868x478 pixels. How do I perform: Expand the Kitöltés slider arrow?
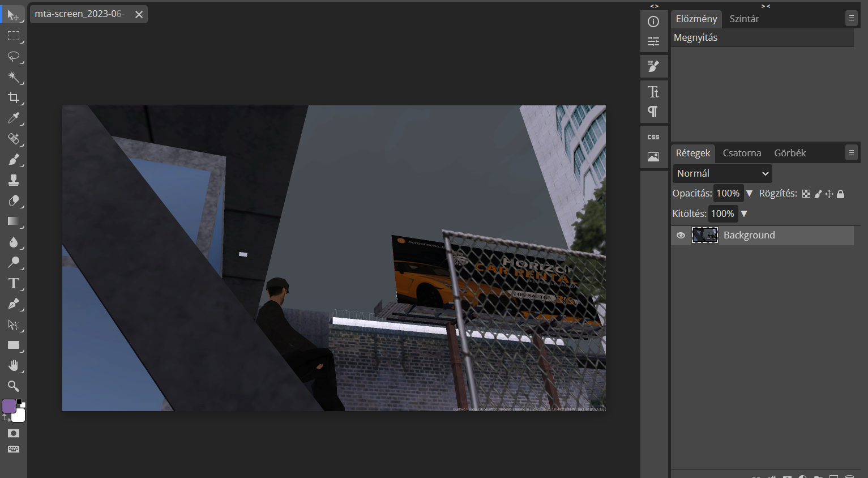[744, 214]
